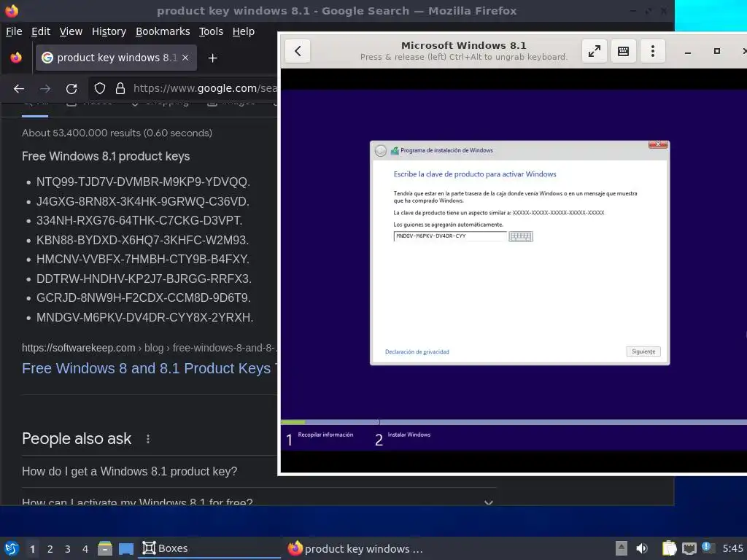This screenshot has height=560, width=747.
Task: Open clipboard manager tray icon
Action: tap(669, 548)
